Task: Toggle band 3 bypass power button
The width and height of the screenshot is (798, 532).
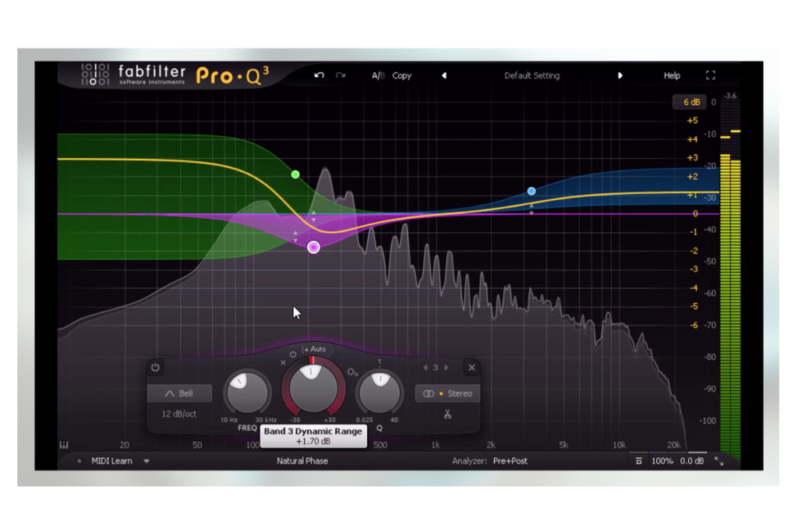Action: pos(155,367)
